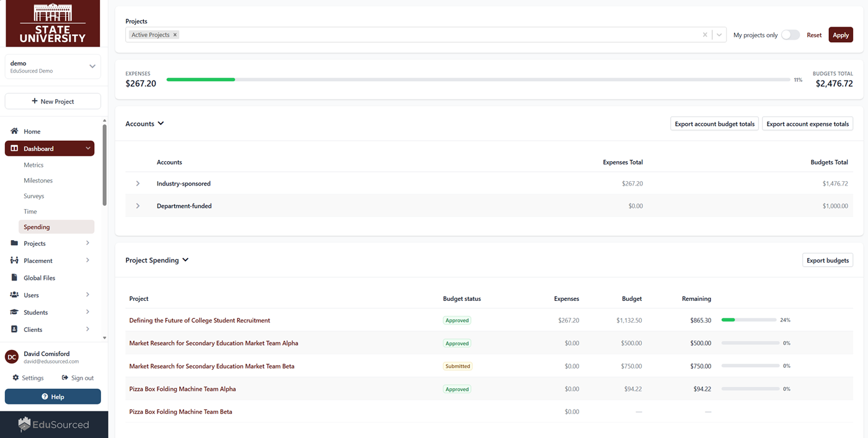The width and height of the screenshot is (868, 438).
Task: Open Market Research Team Alpha project
Action: coord(214,343)
